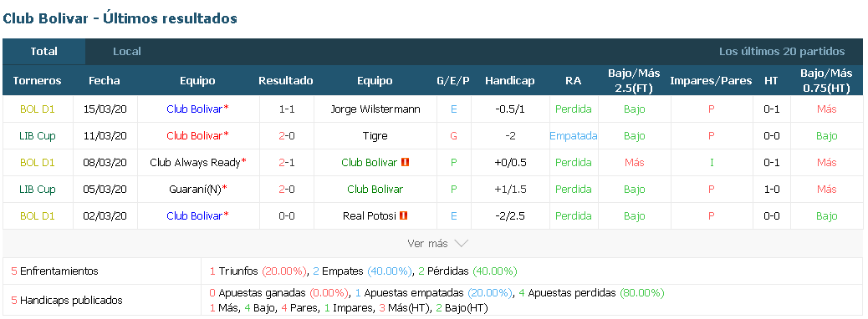Click LIB Cup tournament on 11/03/20 row
868x319 pixels.
[37, 135]
